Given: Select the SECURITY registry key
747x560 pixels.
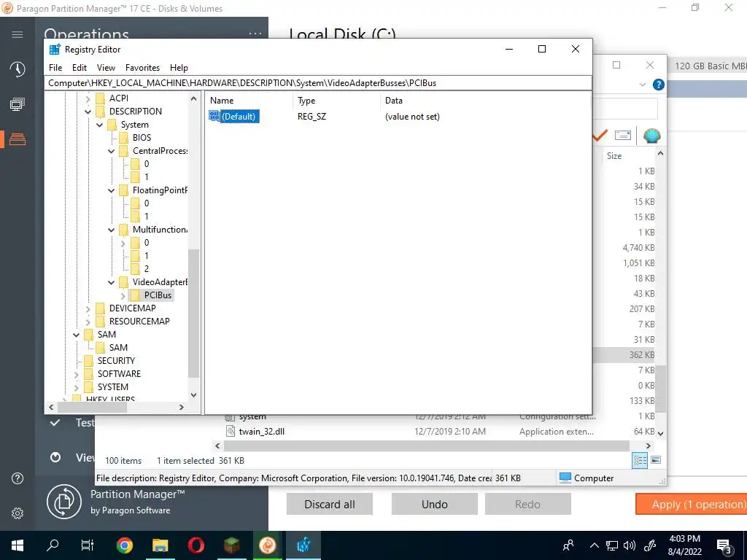Looking at the screenshot, I should click(x=116, y=360).
